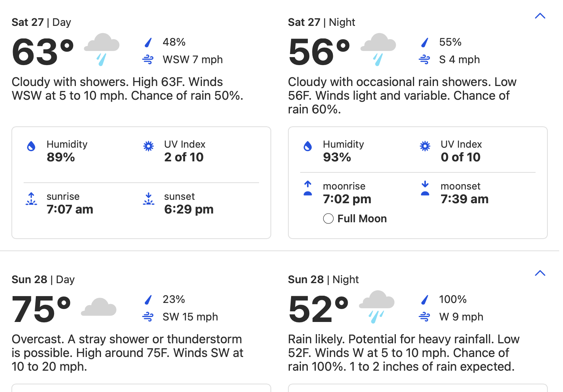Click the sunrise icon
Screen dimensions: 563x392
click(x=31, y=199)
